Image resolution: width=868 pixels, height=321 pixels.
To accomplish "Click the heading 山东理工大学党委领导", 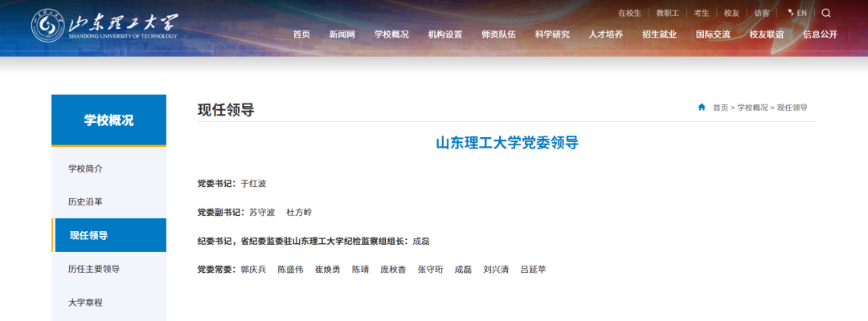I will click(507, 143).
